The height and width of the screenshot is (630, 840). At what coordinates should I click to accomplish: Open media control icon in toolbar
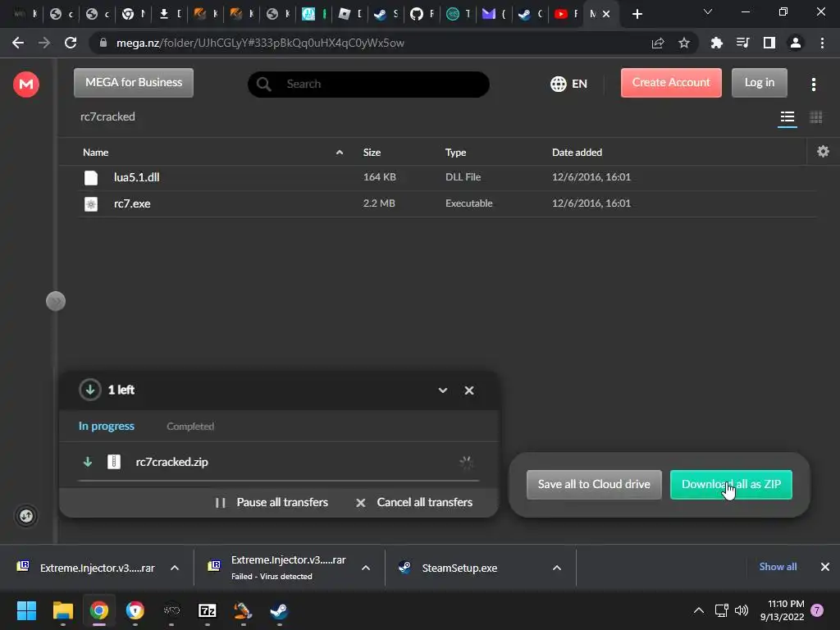[742, 43]
